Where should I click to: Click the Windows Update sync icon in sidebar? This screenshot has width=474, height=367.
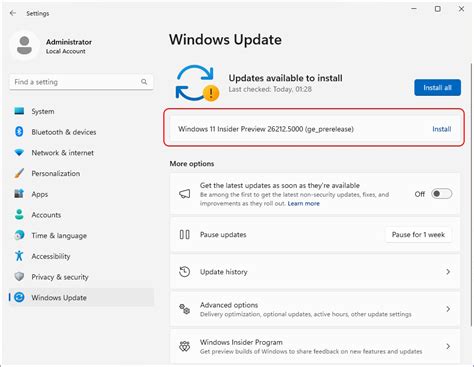coord(19,297)
